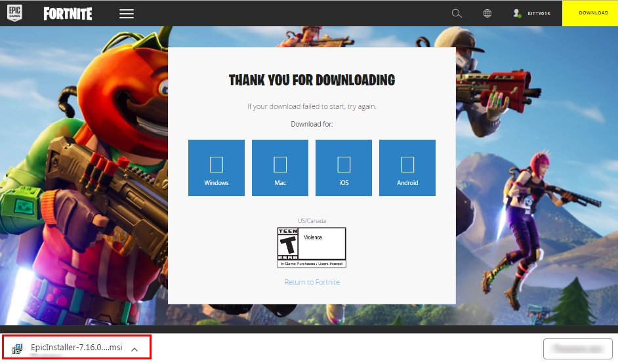Click the EpicInstaller msi file icon
Screen dimensions: 618x364
click(x=17, y=349)
